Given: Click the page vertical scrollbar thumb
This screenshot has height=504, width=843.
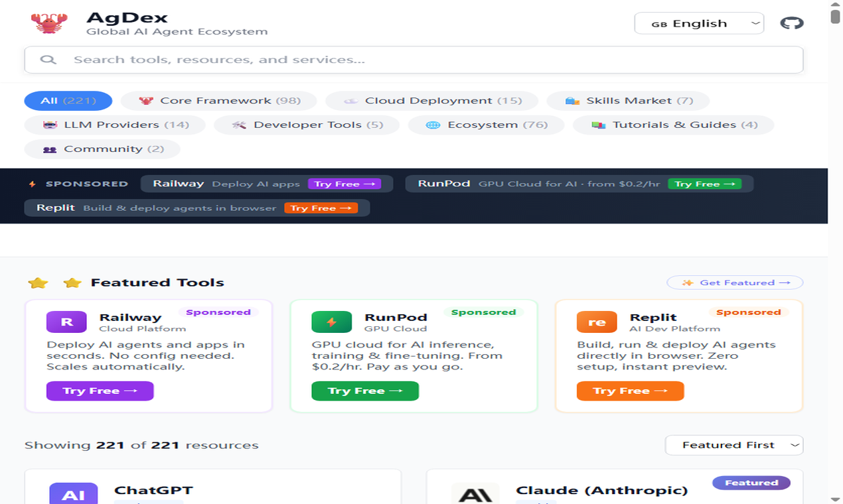Looking at the screenshot, I should click(836, 16).
